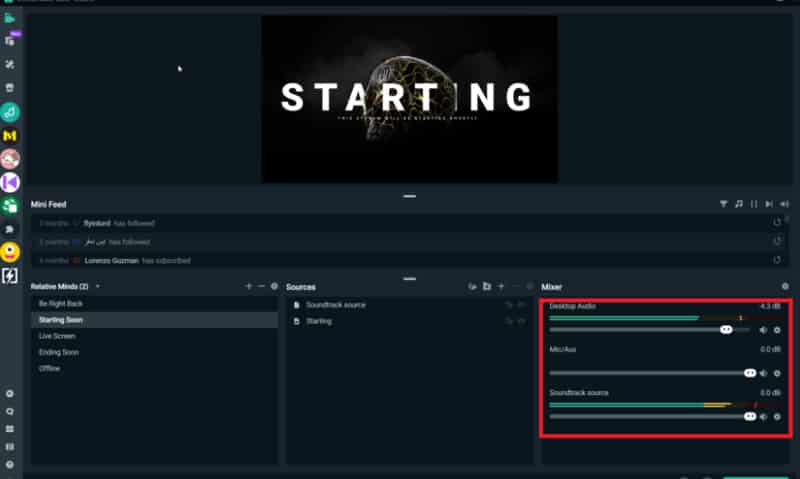800x479 pixels.
Task: Remove the selected scene with the minus icon
Action: (x=262, y=286)
